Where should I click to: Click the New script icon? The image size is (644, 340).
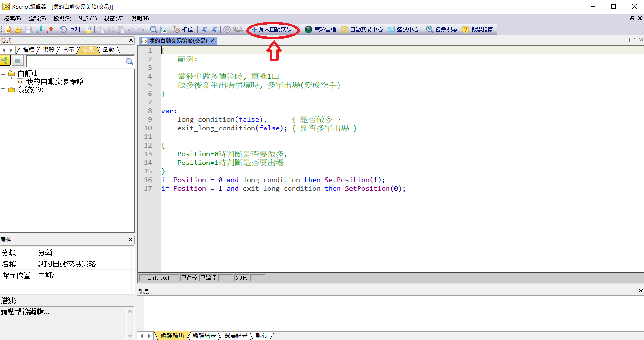(8, 30)
